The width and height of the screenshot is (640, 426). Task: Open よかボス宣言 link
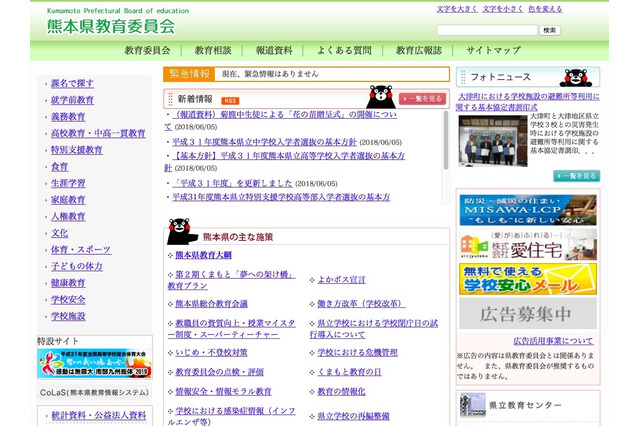point(341,280)
